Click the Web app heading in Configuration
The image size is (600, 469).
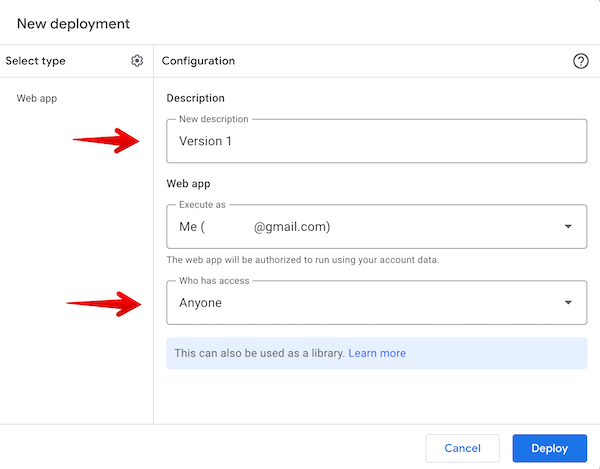coord(188,184)
